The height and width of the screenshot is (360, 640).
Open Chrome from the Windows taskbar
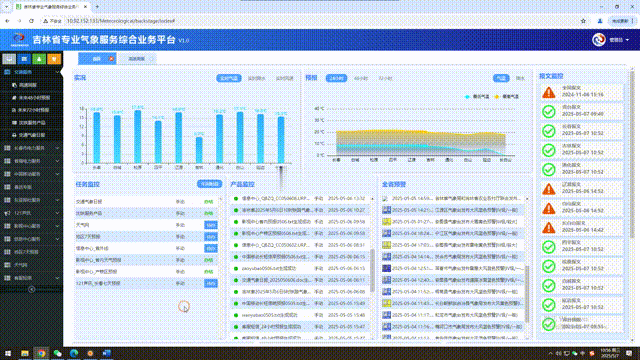coord(41,353)
